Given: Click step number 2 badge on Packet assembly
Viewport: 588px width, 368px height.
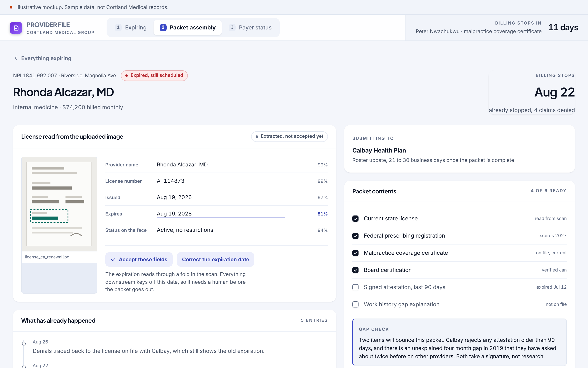Looking at the screenshot, I should coord(163,28).
